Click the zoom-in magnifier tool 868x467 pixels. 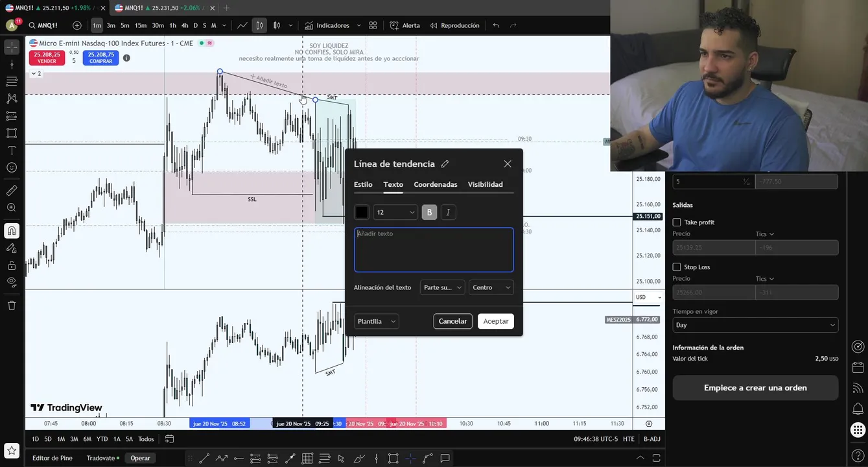[12, 208]
